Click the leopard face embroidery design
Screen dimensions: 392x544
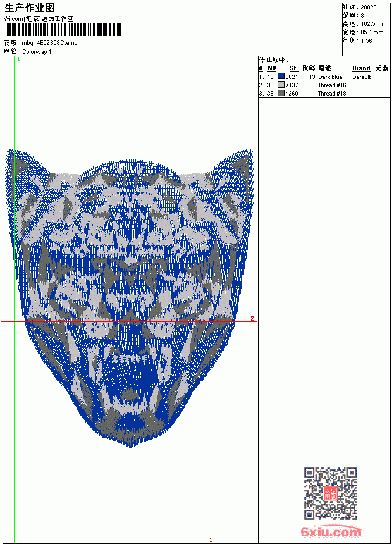130,299
